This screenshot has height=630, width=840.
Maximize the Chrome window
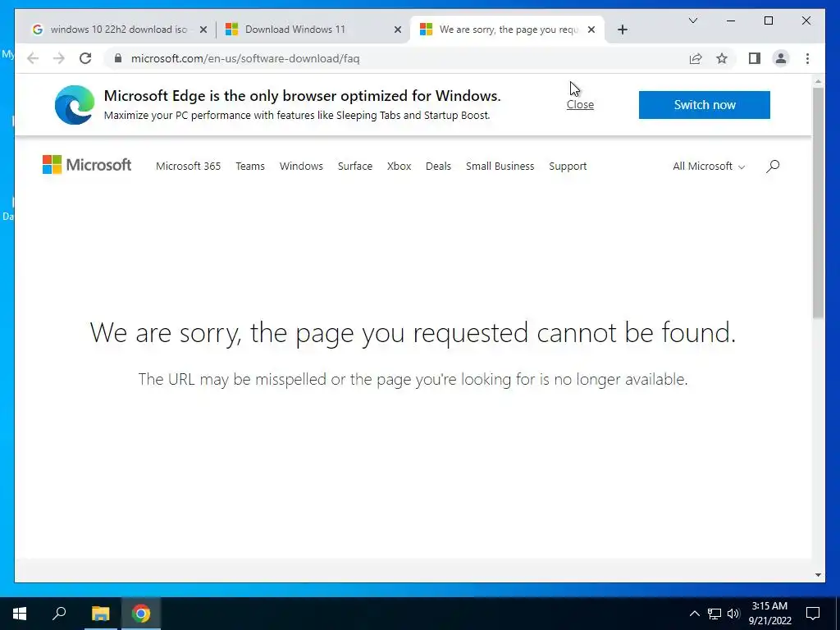pyautogui.click(x=768, y=21)
